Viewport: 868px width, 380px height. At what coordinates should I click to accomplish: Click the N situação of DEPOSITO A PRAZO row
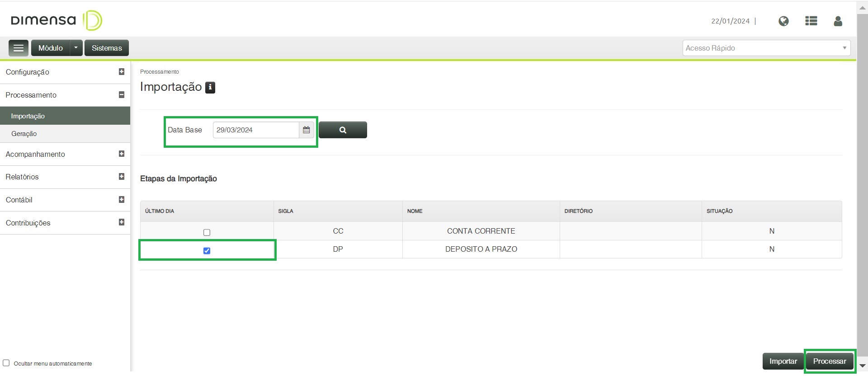[x=772, y=249]
